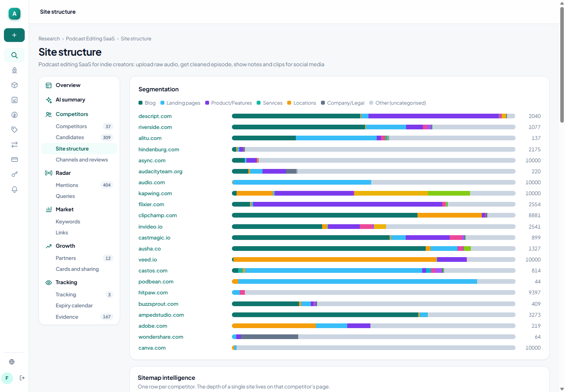565x392 pixels.
Task: Open Expiry calendar item
Action: (x=79, y=305)
